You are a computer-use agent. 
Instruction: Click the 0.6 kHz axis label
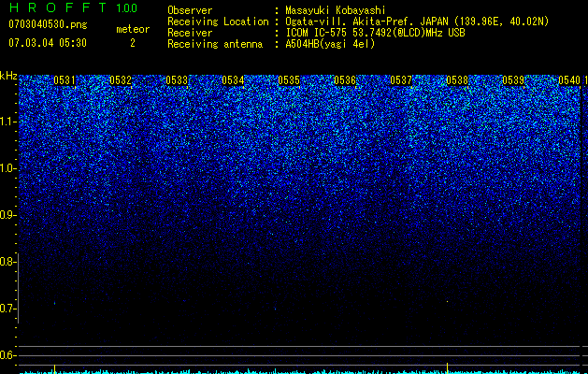click(8, 355)
